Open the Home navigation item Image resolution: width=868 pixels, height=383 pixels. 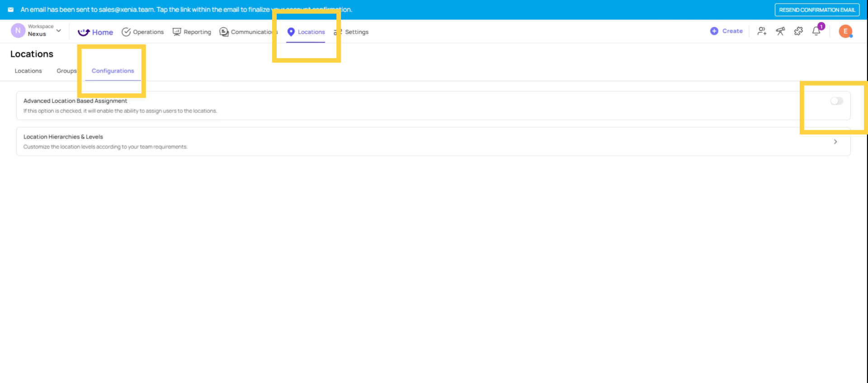(x=95, y=32)
